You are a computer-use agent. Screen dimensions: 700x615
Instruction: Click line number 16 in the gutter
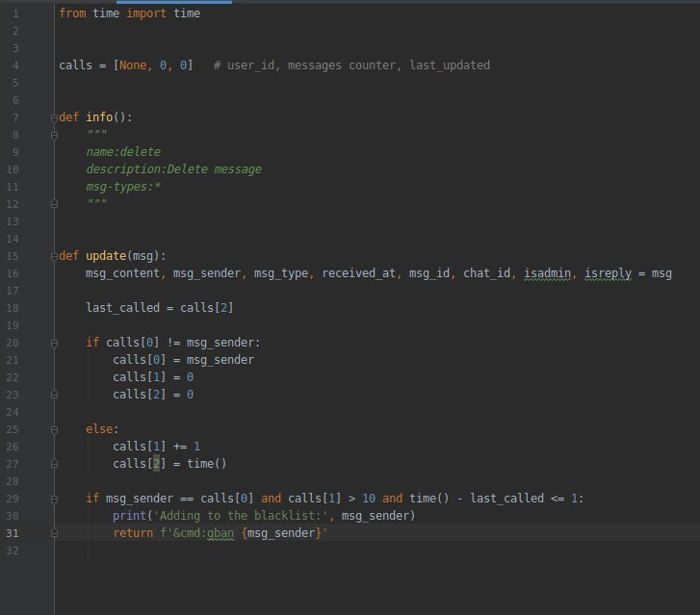[13, 273]
